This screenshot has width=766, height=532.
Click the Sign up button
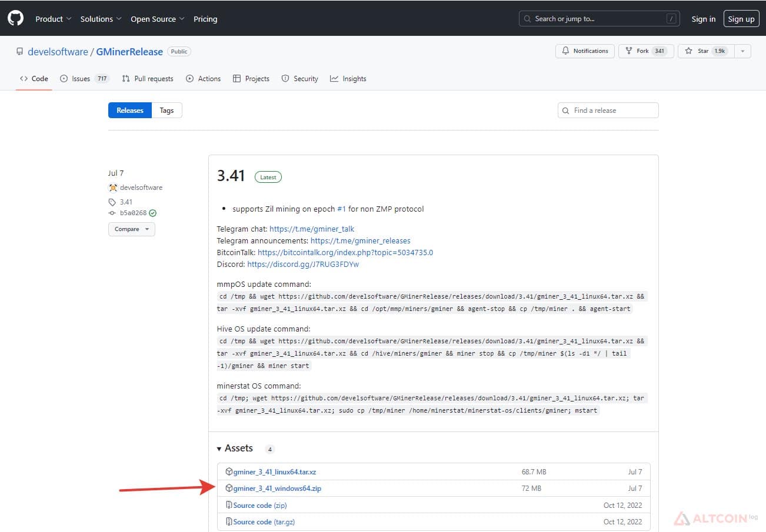point(741,19)
